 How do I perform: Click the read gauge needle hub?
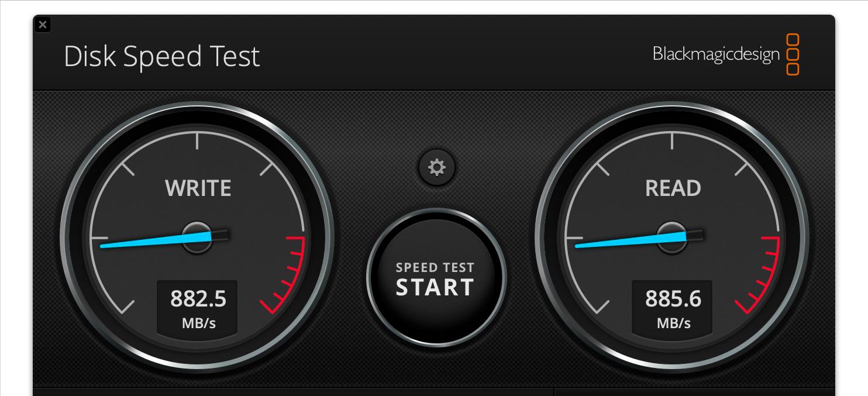pos(673,237)
